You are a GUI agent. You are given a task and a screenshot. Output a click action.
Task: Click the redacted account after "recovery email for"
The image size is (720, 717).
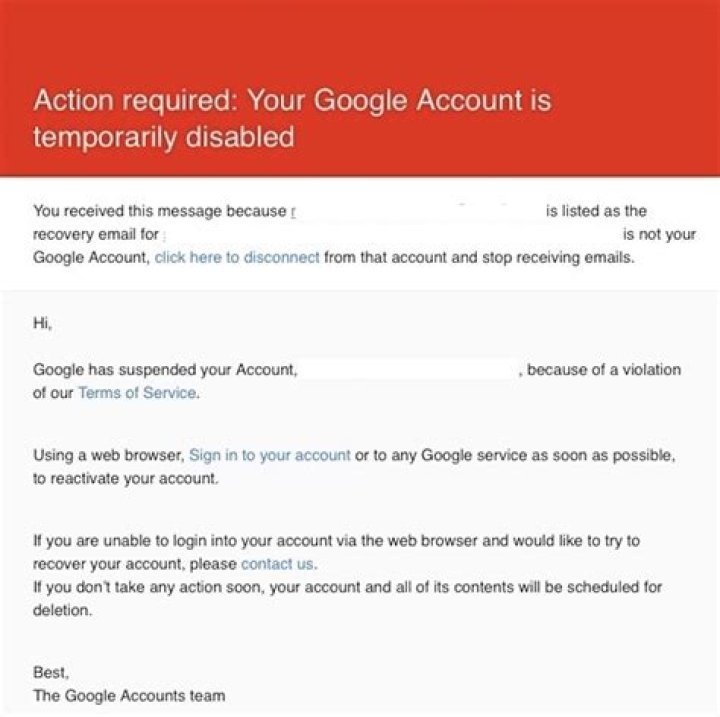390,234
